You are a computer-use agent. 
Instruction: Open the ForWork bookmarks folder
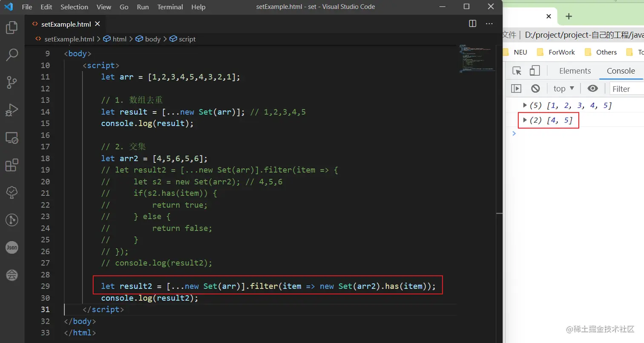click(x=556, y=52)
